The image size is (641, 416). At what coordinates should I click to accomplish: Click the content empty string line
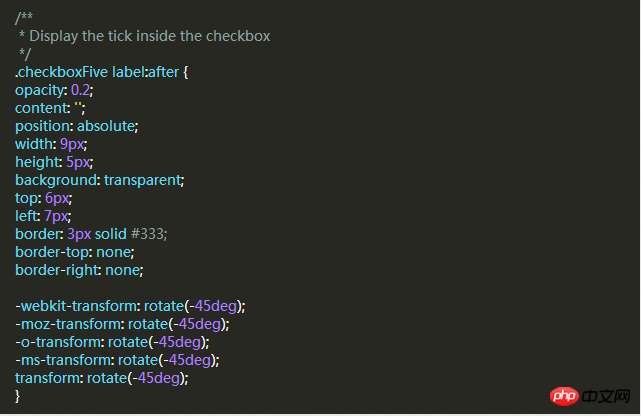50,108
